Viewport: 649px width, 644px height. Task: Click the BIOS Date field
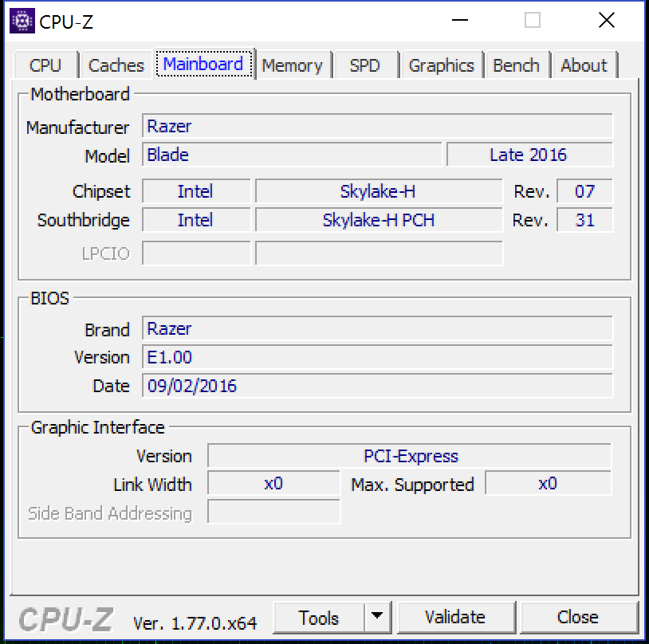[377, 386]
